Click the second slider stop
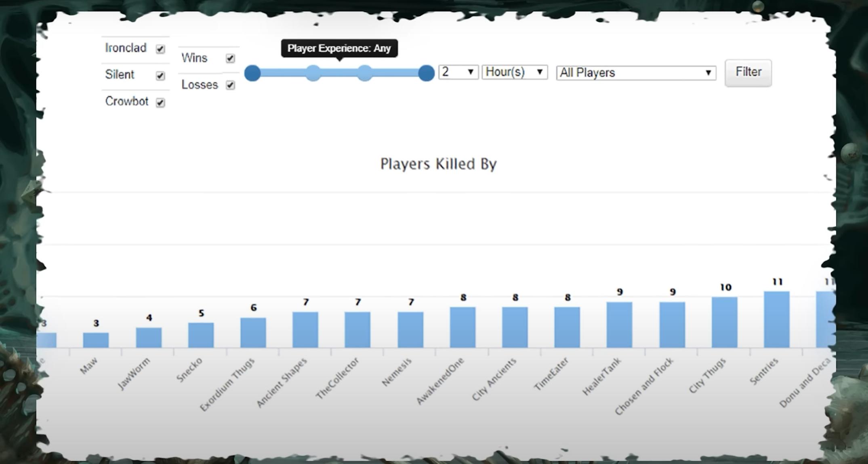Viewport: 868px width, 464px height. pyautogui.click(x=313, y=73)
